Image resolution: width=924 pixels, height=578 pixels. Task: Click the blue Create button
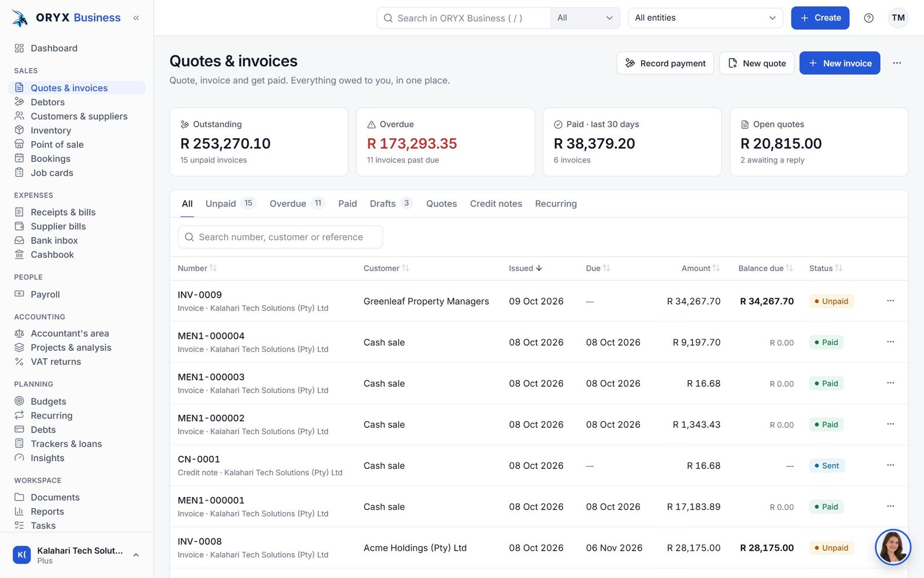click(820, 18)
